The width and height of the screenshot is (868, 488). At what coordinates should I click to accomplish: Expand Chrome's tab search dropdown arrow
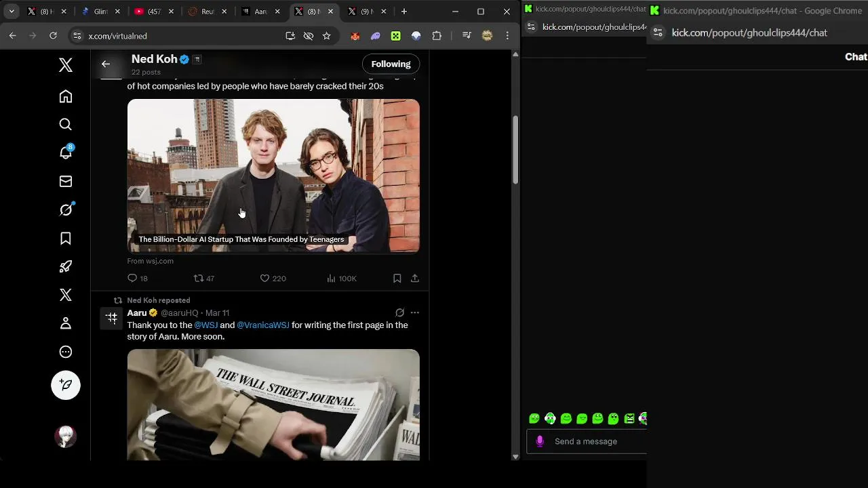pos(12,12)
